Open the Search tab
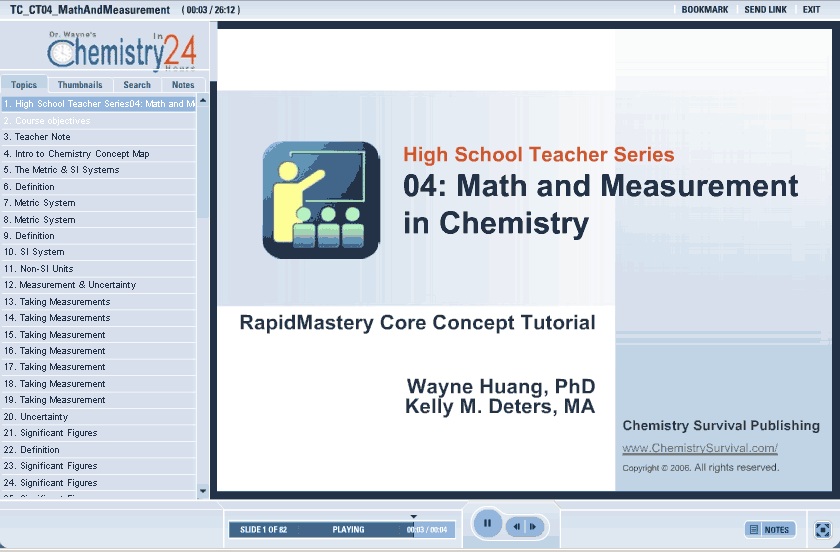This screenshot has width=840, height=552. [137, 85]
